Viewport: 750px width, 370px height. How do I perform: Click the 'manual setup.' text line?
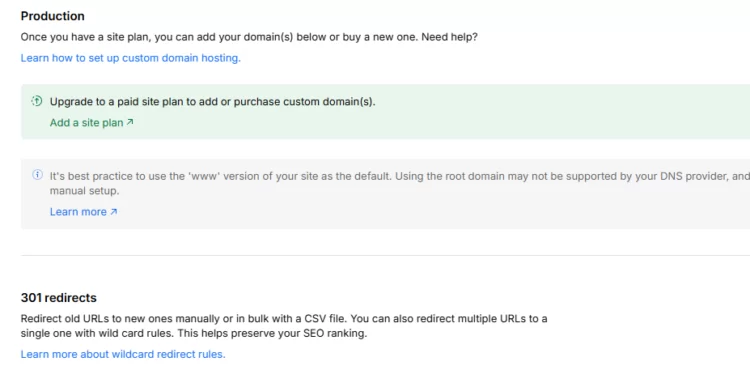(x=85, y=191)
